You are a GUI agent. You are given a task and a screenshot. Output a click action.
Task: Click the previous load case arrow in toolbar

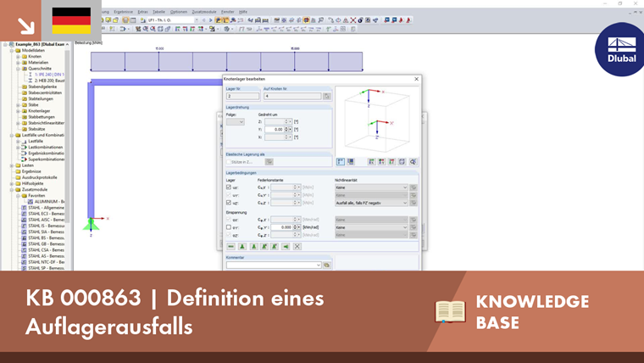pyautogui.click(x=203, y=20)
